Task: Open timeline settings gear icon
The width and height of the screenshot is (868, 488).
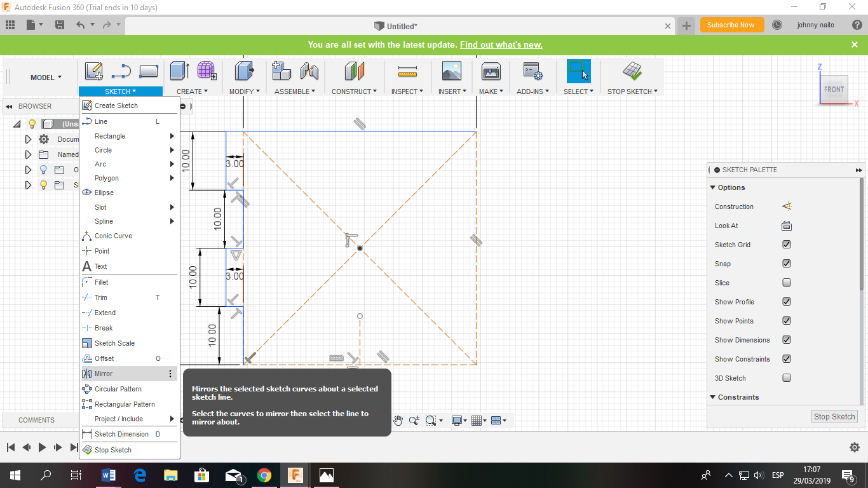Action: click(855, 447)
